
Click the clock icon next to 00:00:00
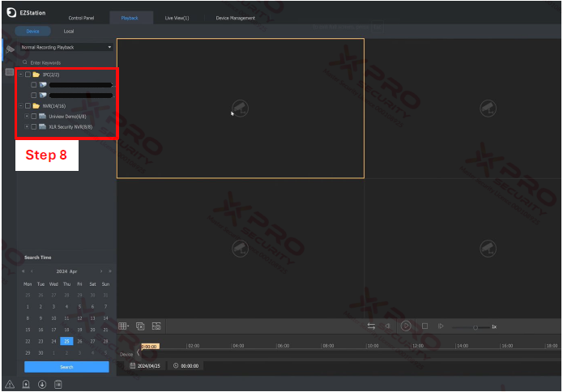(176, 365)
